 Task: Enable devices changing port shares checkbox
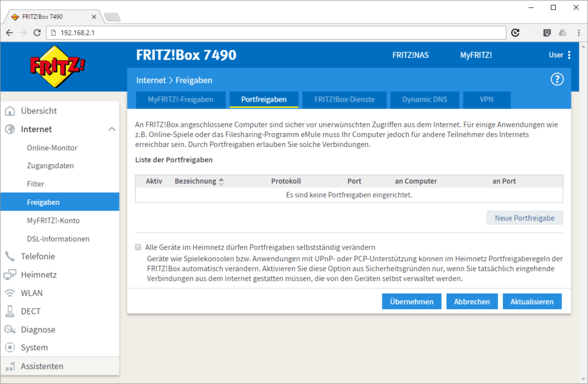138,247
